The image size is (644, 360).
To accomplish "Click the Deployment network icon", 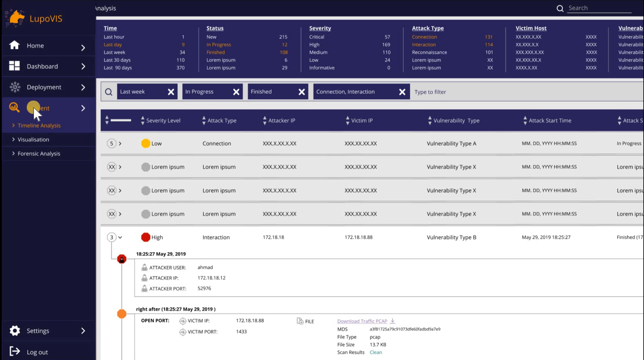I will coord(15,87).
